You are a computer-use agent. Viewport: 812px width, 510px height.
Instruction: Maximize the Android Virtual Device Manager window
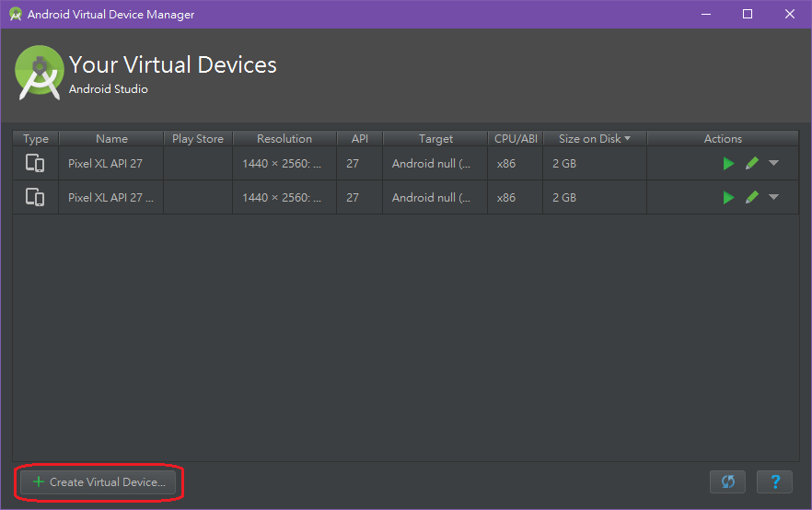tap(748, 14)
